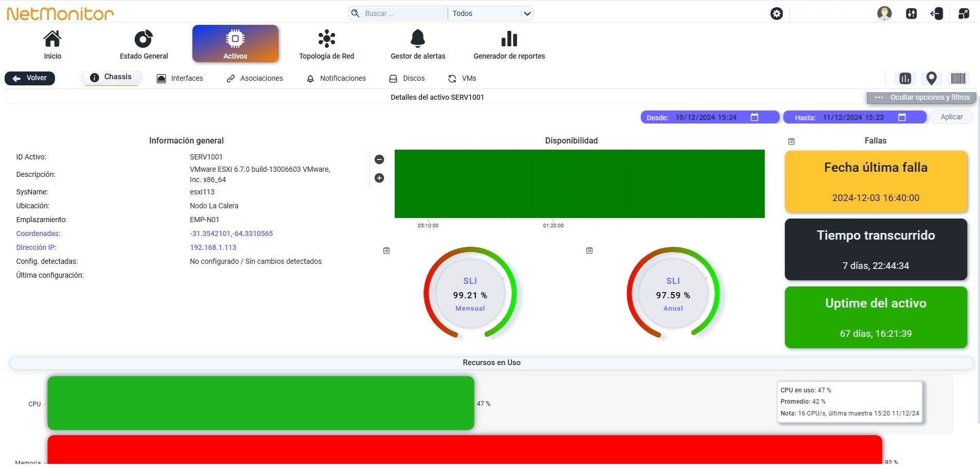Zoom in availability chart with plus button

379,178
